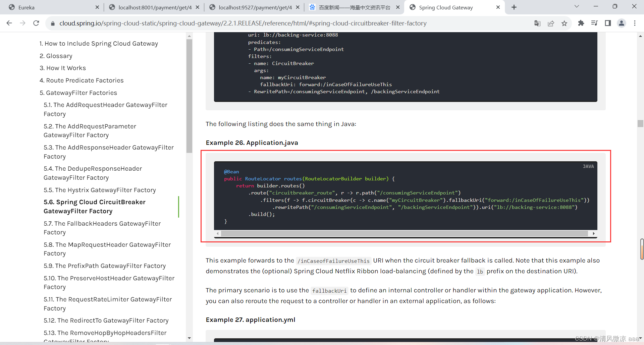Go back to previous page
Screen dimensions: 644x345
[9, 23]
